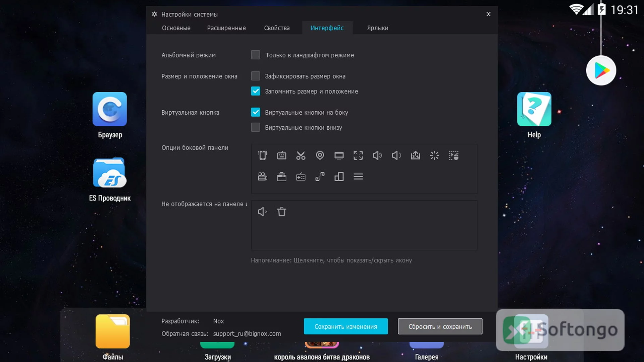The height and width of the screenshot is (362, 644).
Task: Check 'Зафиксировать размер окна' checkbox
Action: coord(256,76)
